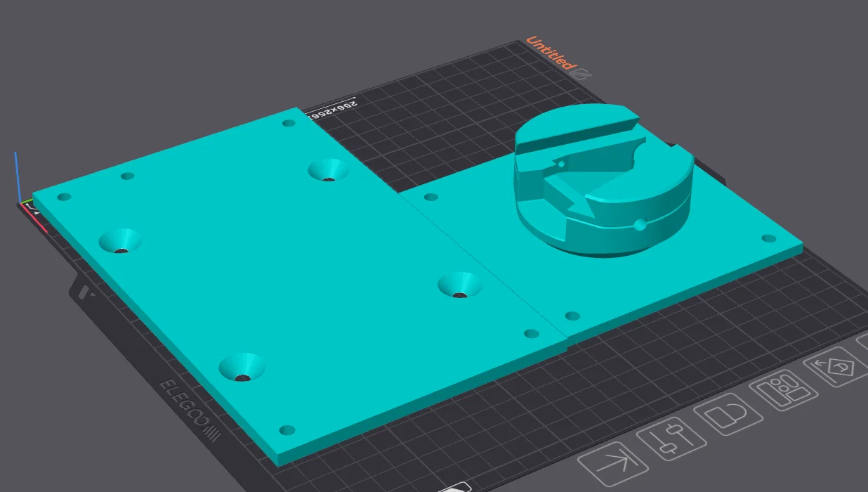Select the round slotted cylinder model
The height and width of the screenshot is (492, 868).
[604, 179]
